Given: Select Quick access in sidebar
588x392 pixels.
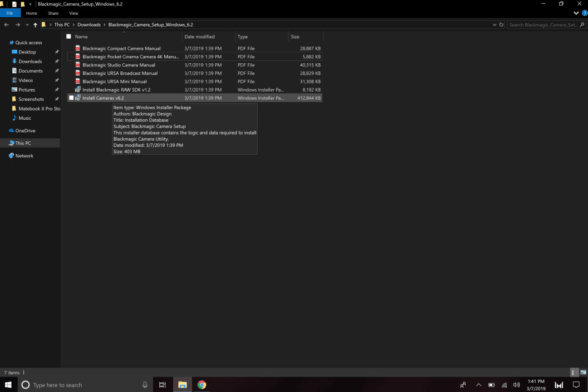Looking at the screenshot, I should click(x=28, y=42).
